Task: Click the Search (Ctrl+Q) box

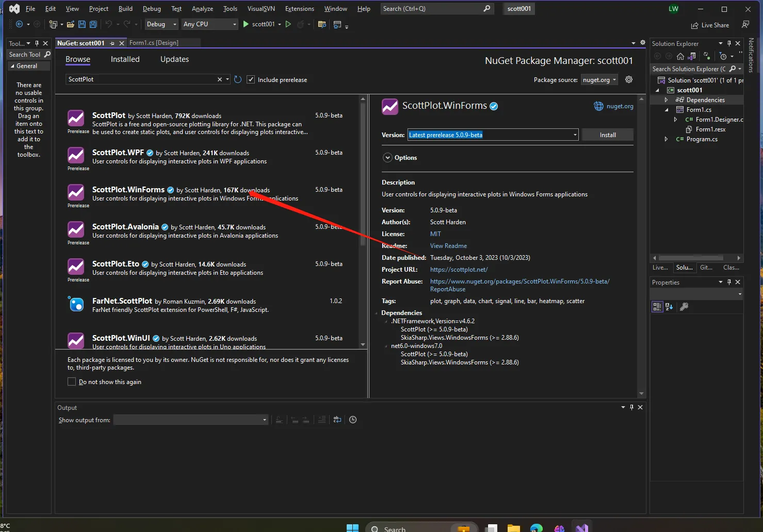Action: click(x=437, y=9)
